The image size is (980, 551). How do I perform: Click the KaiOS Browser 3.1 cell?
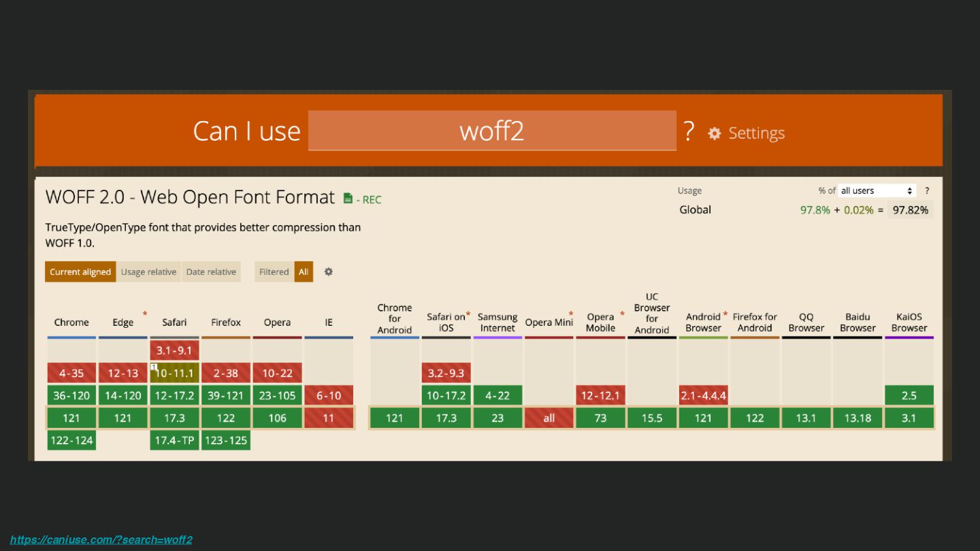(x=909, y=418)
